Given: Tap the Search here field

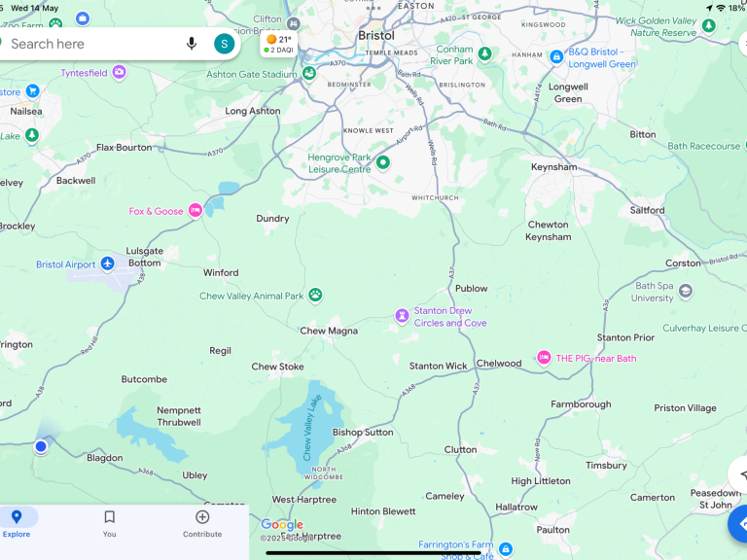Looking at the screenshot, I should click(92, 44).
